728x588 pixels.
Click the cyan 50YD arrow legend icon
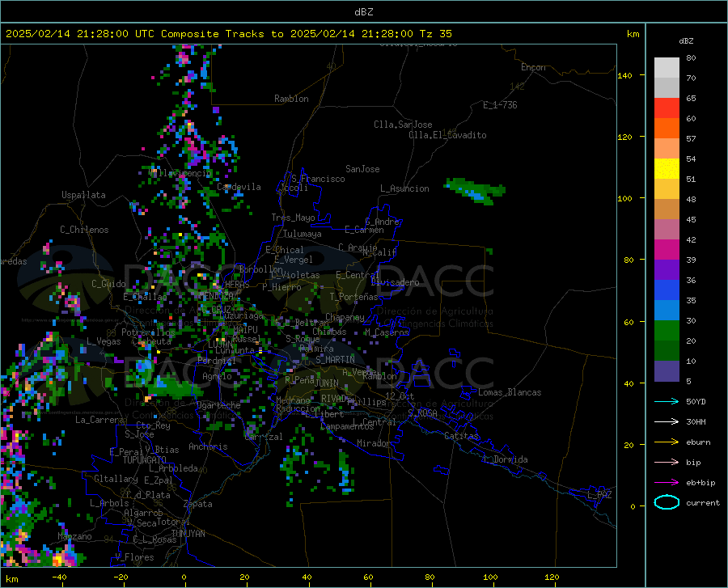point(667,401)
